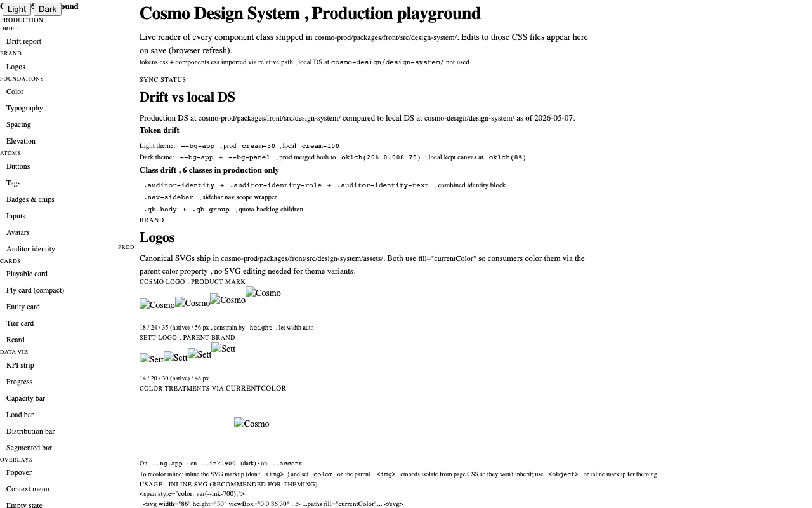812x508 pixels.
Task: Go to Logos in the sidebar
Action: point(16,67)
